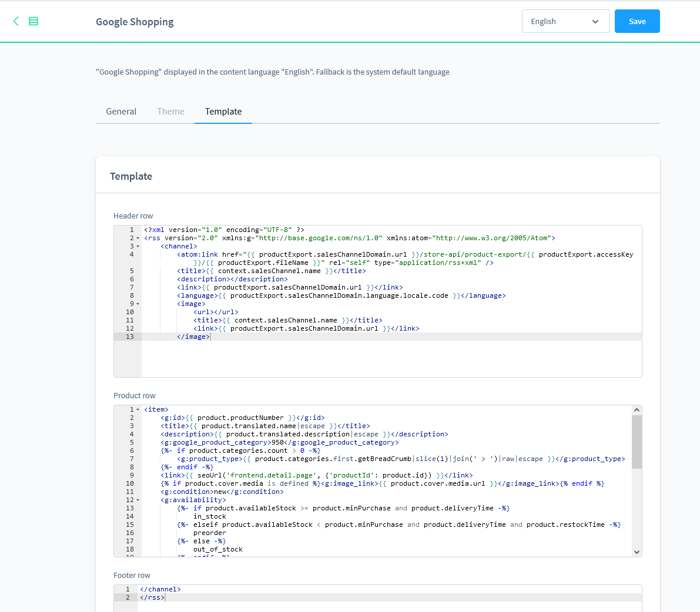
Task: Click the g:google_product_category 950 line
Action: tap(279, 442)
